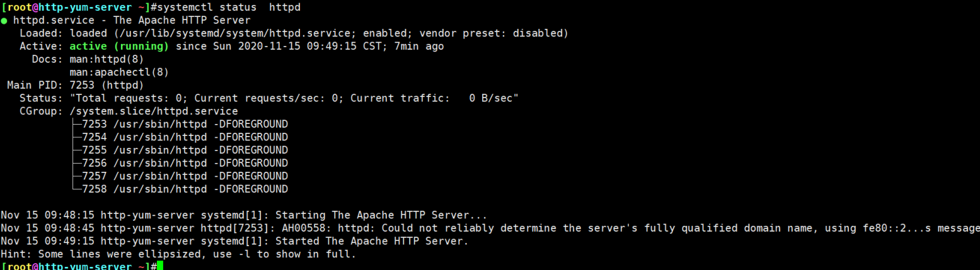Click the green status dot beside httpd.service
The width and height of the screenshot is (980, 270).
pos(4,20)
